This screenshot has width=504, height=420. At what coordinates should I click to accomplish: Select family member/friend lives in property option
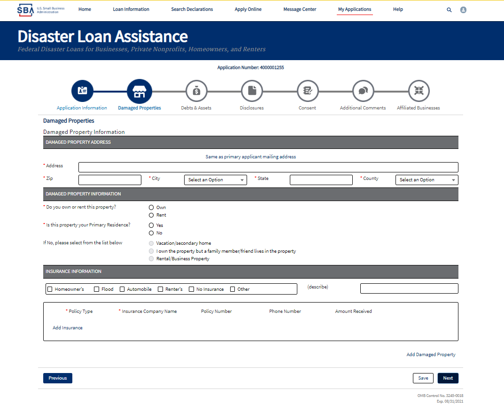click(x=151, y=251)
